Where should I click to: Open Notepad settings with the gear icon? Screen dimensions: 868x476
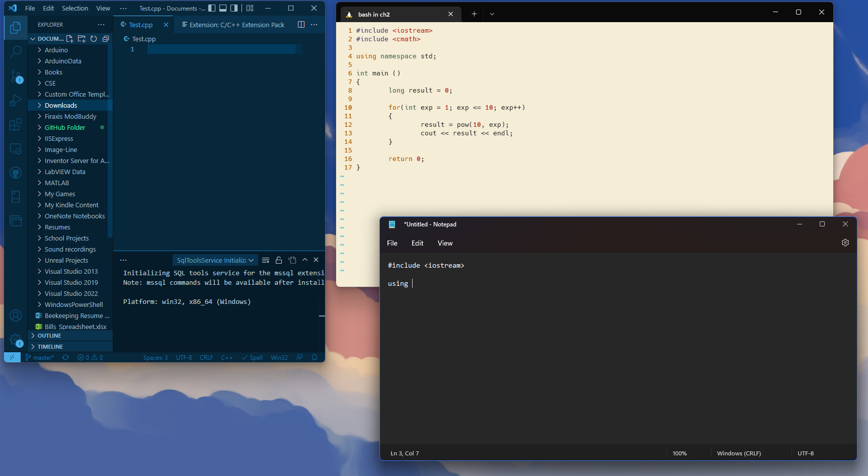(845, 243)
